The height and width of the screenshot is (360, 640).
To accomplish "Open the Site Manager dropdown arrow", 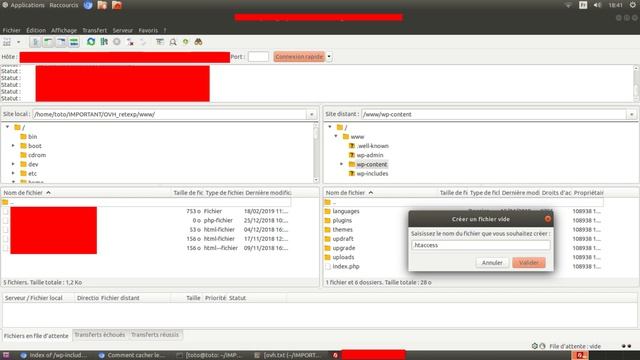I will tap(18, 42).
